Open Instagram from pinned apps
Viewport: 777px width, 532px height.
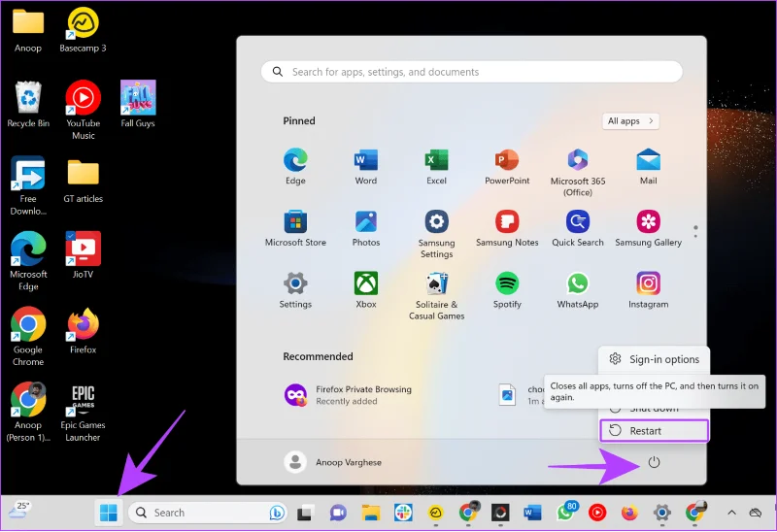(x=648, y=290)
